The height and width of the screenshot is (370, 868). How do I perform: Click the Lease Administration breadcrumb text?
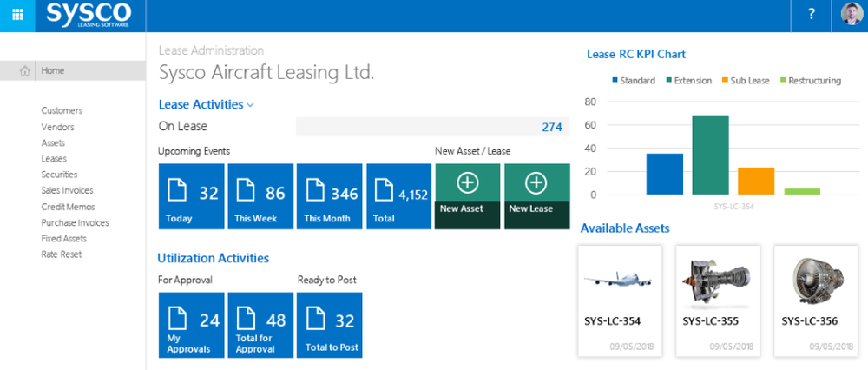coord(212,50)
